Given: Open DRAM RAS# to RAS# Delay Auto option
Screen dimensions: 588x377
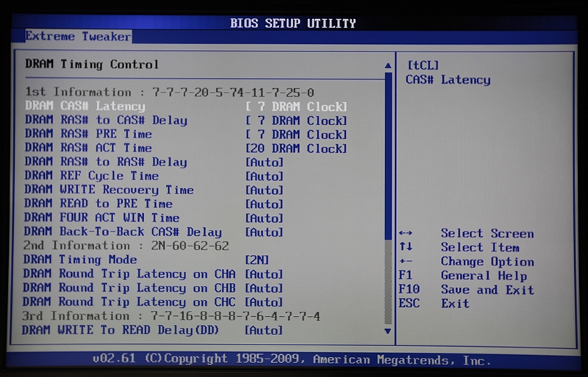Looking at the screenshot, I should click(x=265, y=162).
